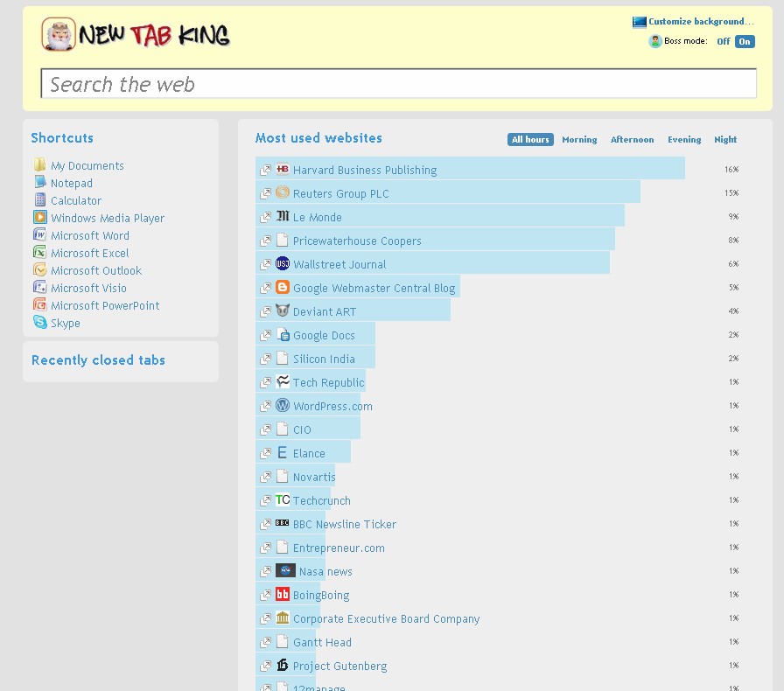Click the Harvard Business Publishing favicon

[x=283, y=169]
